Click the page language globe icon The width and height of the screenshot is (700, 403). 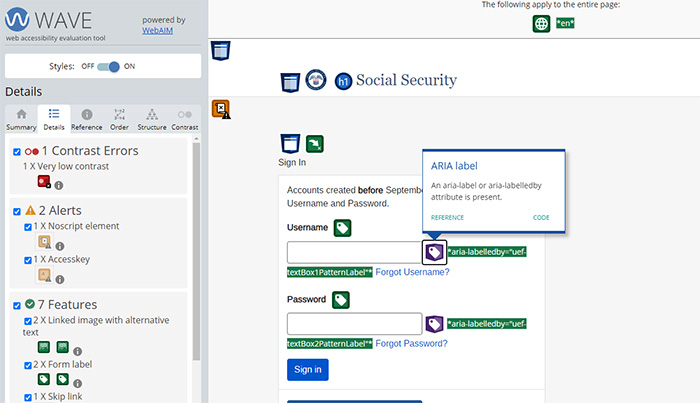coord(541,24)
